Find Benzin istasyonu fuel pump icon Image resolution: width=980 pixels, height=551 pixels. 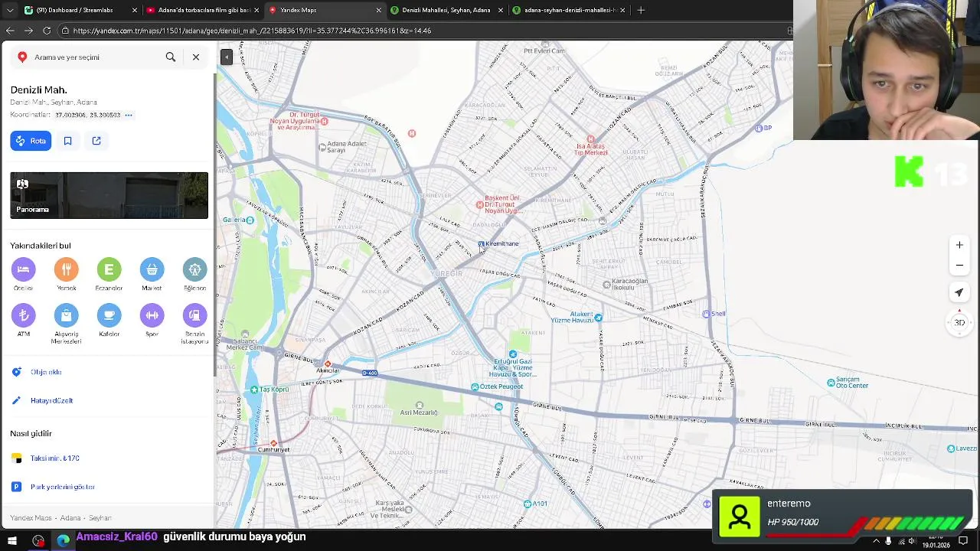point(194,315)
